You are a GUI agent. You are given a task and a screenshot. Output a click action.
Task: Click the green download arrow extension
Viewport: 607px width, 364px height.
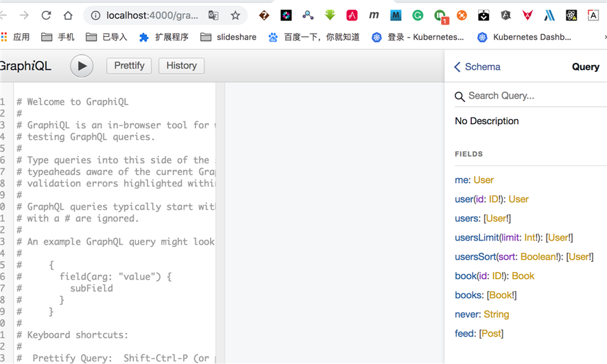(330, 15)
